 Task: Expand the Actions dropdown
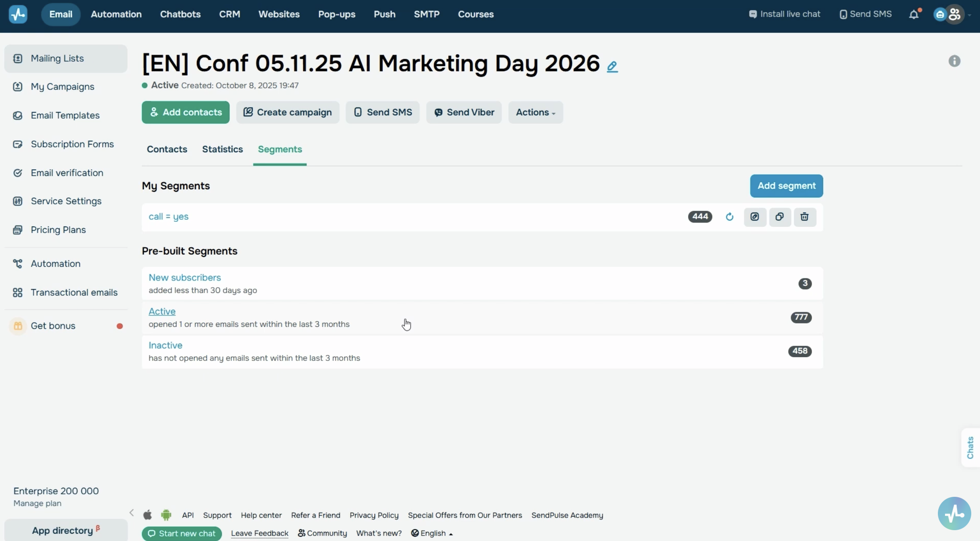pos(535,112)
